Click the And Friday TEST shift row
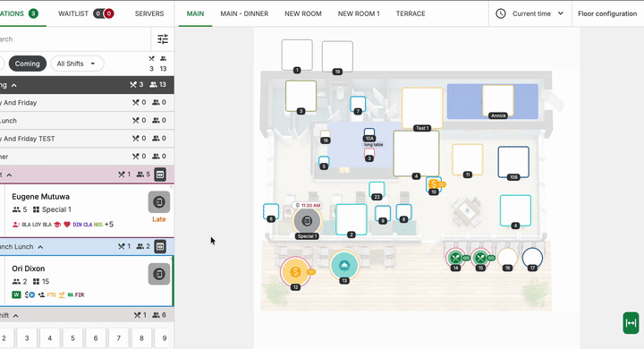This screenshot has width=644, height=349. [x=86, y=139]
